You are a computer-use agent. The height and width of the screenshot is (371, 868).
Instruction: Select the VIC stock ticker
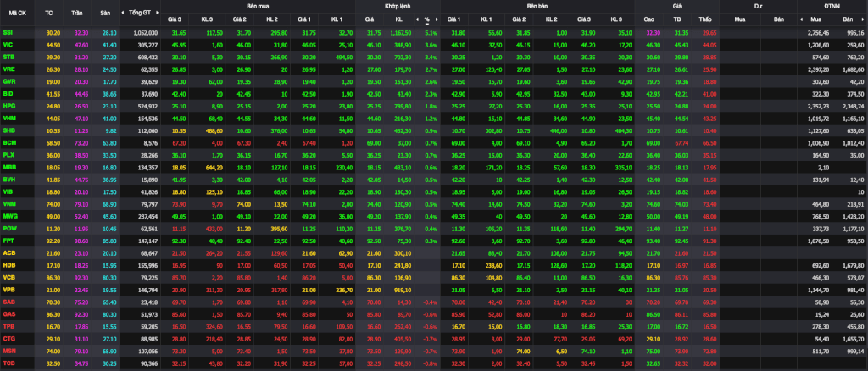click(x=8, y=45)
